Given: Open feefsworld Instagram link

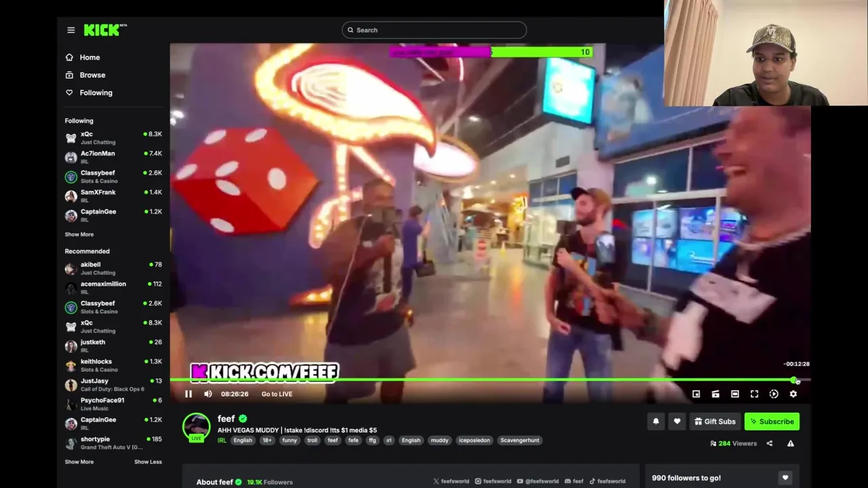Looking at the screenshot, I should coord(493,481).
